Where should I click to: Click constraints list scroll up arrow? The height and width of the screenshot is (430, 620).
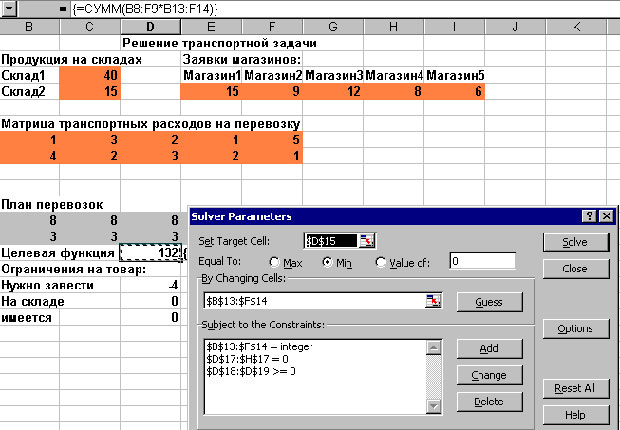434,348
